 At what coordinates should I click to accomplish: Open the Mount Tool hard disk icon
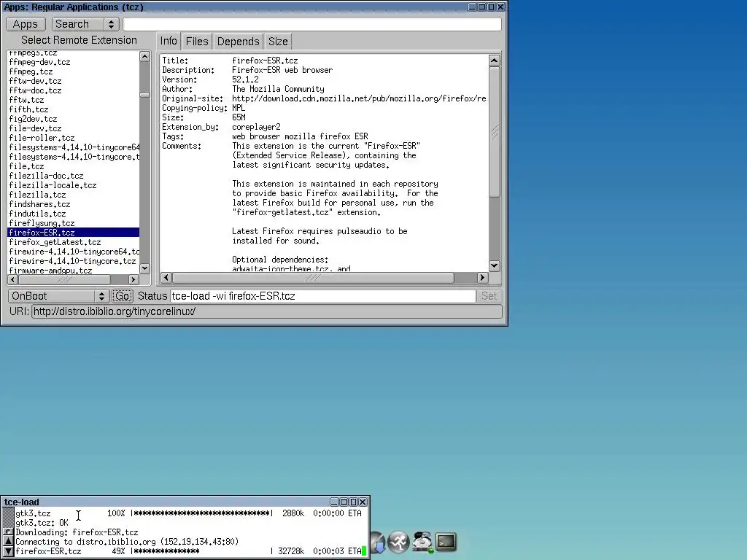pyautogui.click(x=422, y=542)
